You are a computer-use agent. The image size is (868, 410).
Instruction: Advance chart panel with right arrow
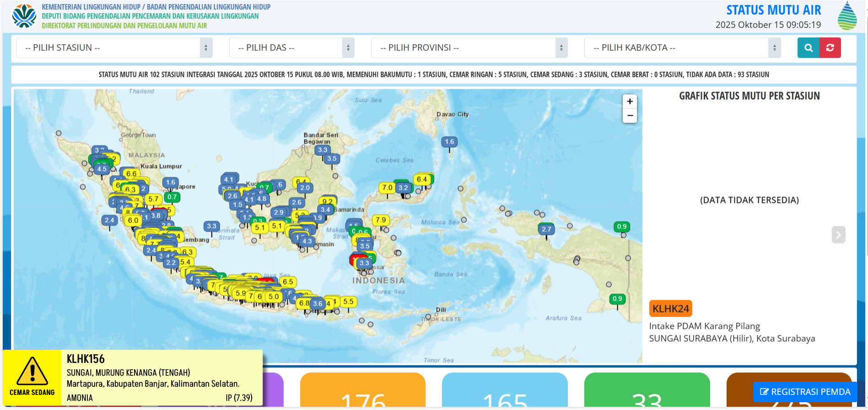click(x=838, y=235)
